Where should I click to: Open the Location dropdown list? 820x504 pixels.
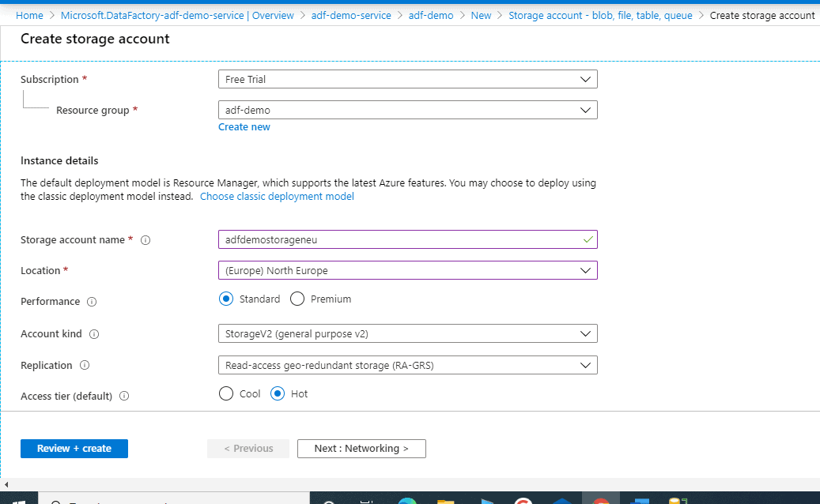407,270
